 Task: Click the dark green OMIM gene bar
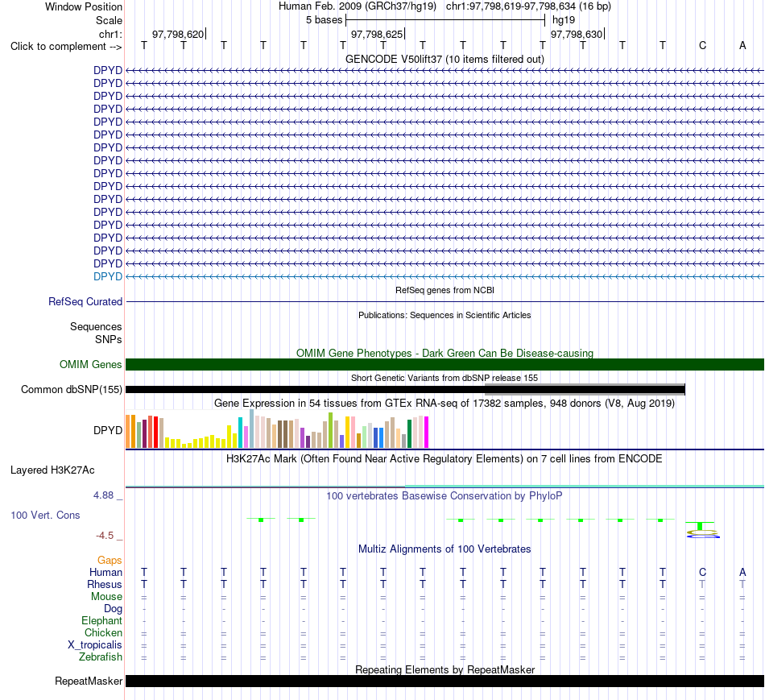tap(445, 365)
